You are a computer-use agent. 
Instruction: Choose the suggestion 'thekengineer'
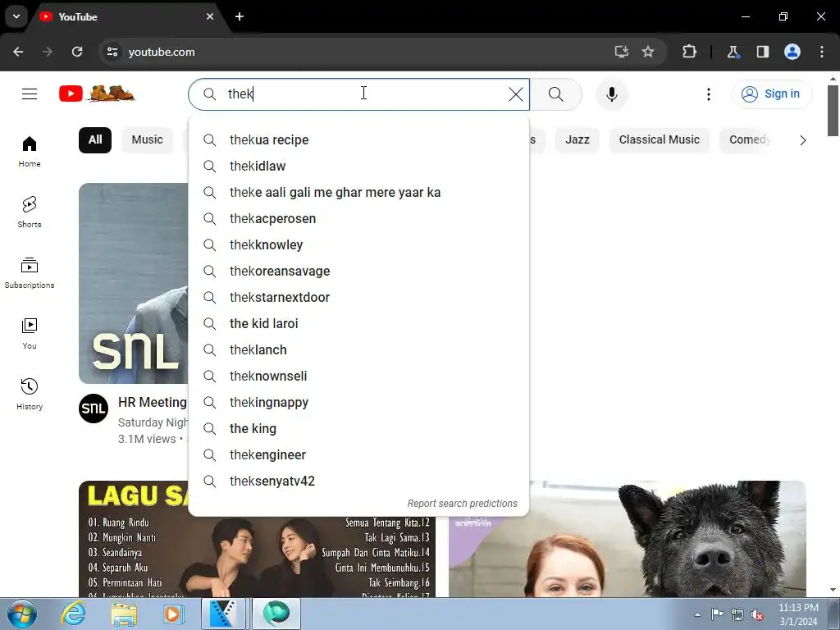(x=359, y=454)
